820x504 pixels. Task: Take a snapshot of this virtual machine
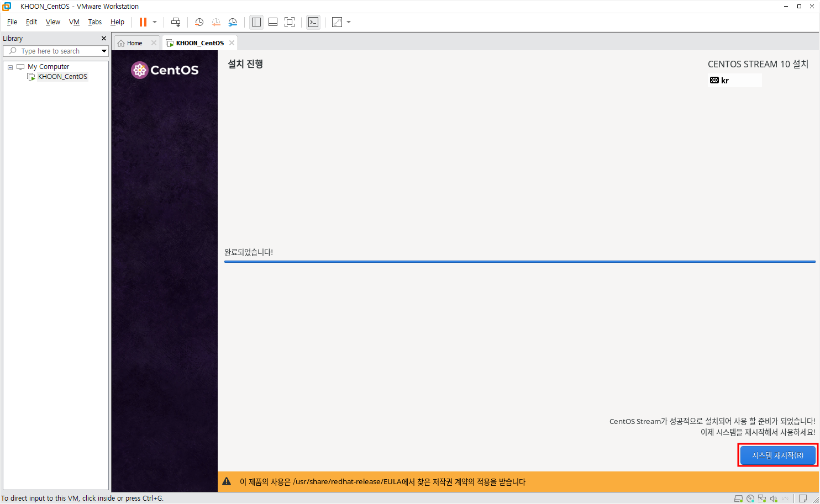click(x=199, y=22)
